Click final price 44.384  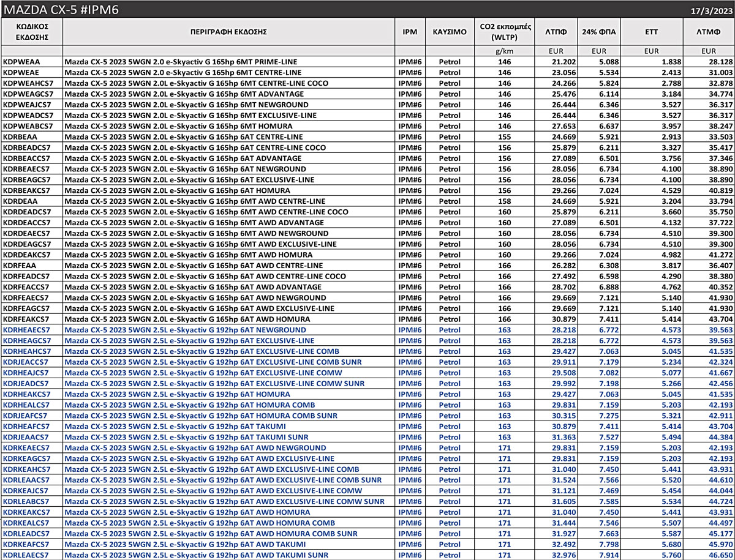[x=721, y=437]
